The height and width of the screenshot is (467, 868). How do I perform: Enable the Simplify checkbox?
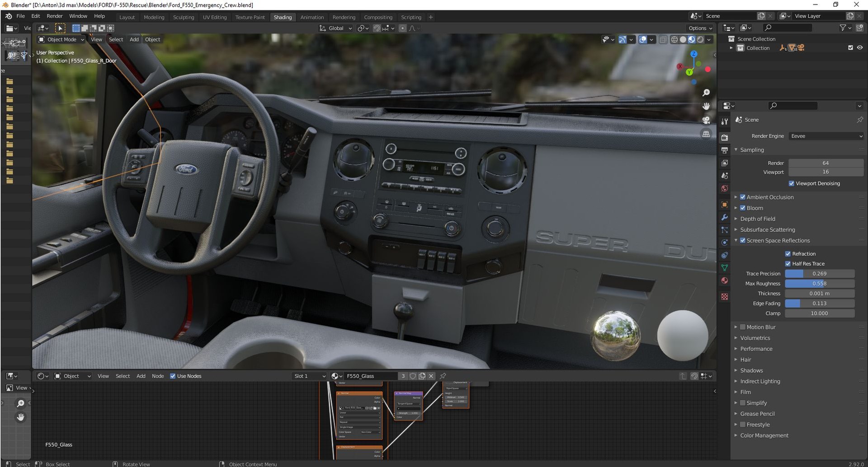pos(742,403)
